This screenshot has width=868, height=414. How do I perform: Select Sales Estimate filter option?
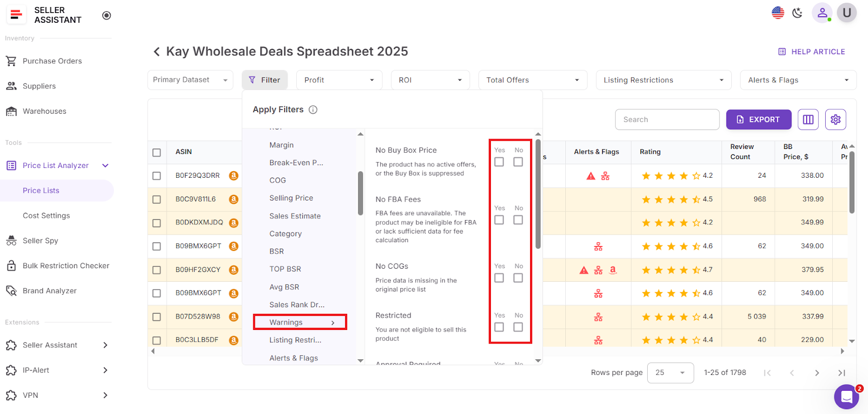[295, 216]
